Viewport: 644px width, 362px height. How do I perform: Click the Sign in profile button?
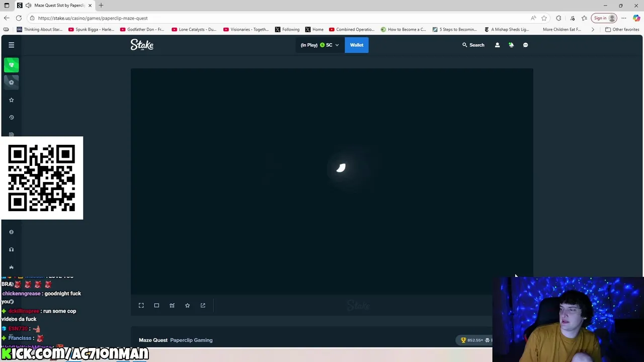[x=605, y=18]
